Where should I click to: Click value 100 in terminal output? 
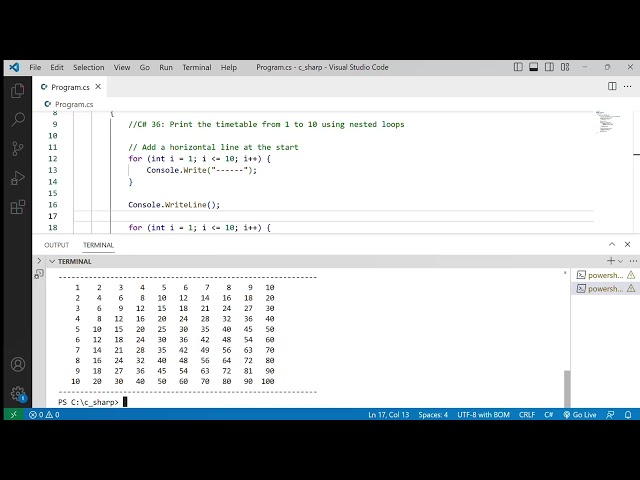pyautogui.click(x=268, y=381)
